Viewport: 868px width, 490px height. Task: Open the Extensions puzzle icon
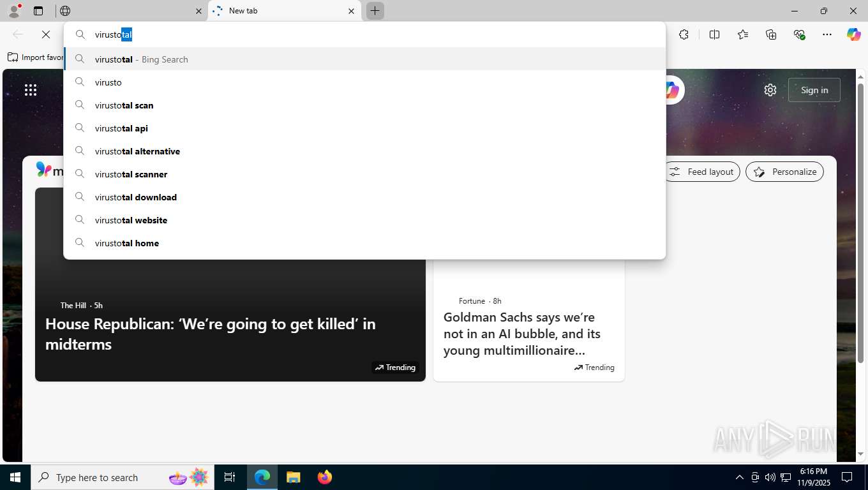[x=684, y=34]
